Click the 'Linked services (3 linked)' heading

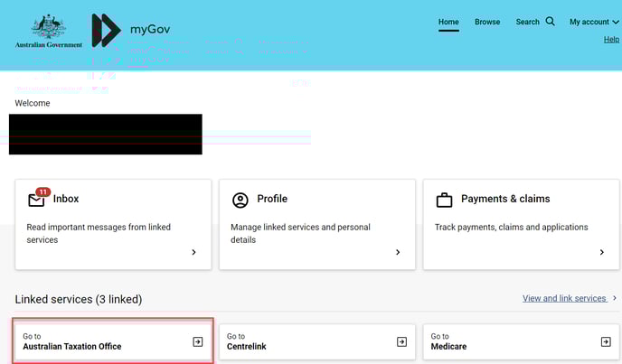tap(79, 299)
